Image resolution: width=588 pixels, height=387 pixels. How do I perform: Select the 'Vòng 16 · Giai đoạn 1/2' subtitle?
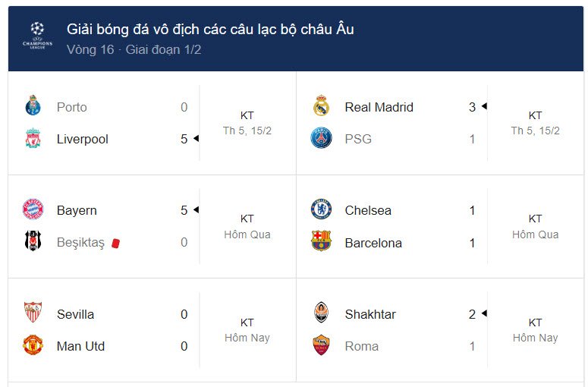134,49
